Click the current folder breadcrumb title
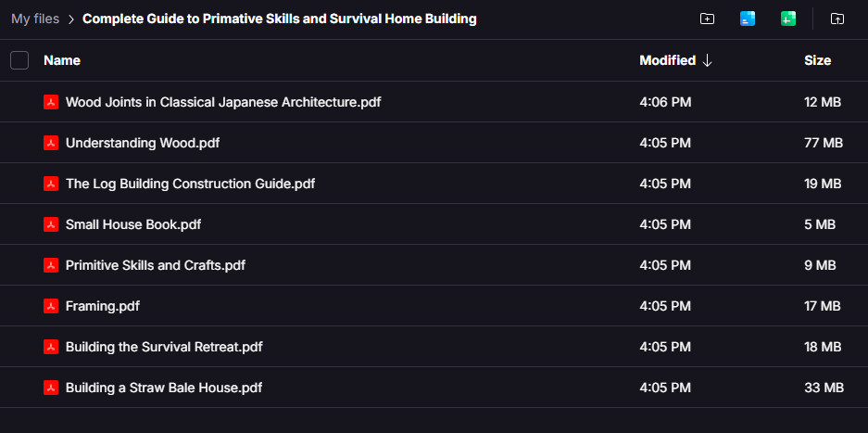The image size is (868, 433). 279,19
